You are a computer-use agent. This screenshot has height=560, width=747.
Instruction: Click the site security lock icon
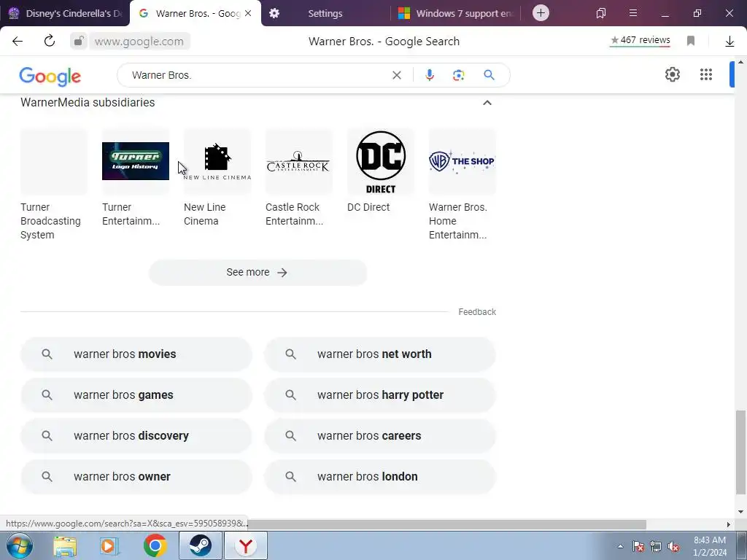tap(79, 41)
